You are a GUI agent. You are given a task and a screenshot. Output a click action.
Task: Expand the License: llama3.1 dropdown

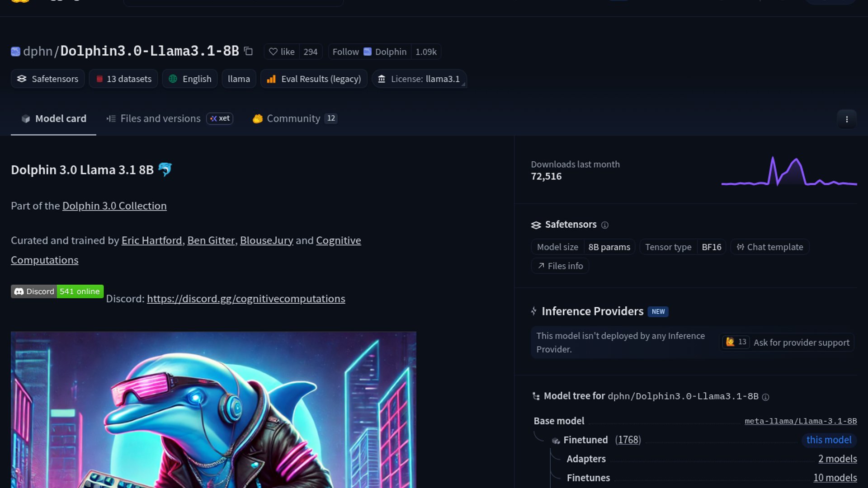(419, 79)
